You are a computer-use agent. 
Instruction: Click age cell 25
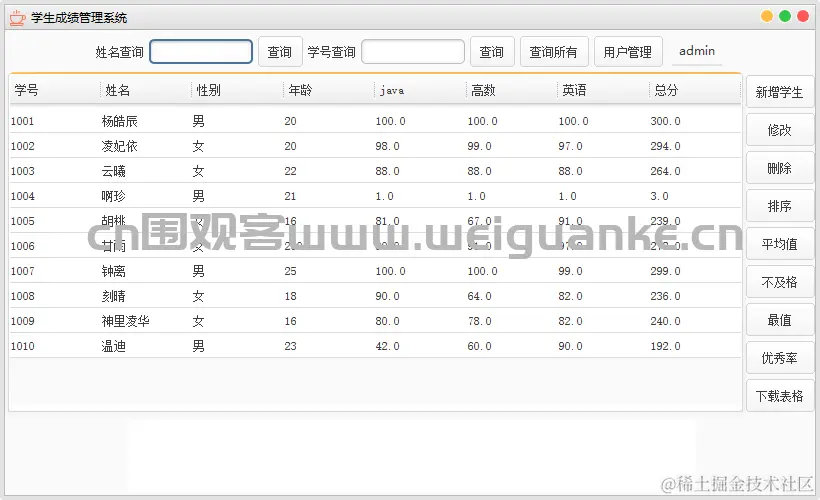click(290, 271)
